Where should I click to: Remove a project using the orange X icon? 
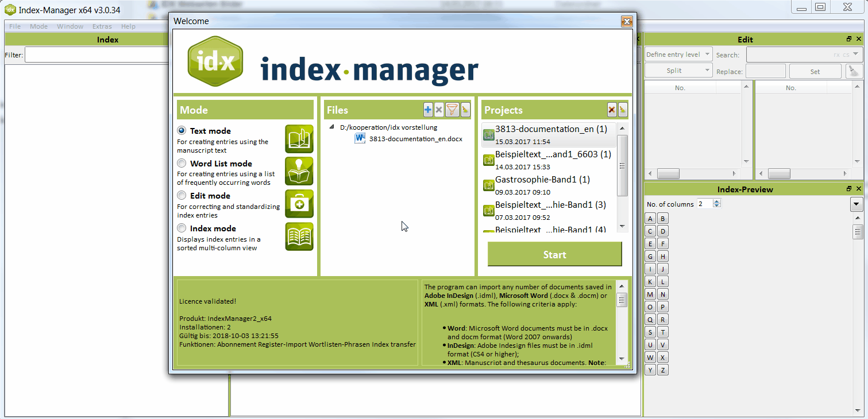click(x=612, y=110)
